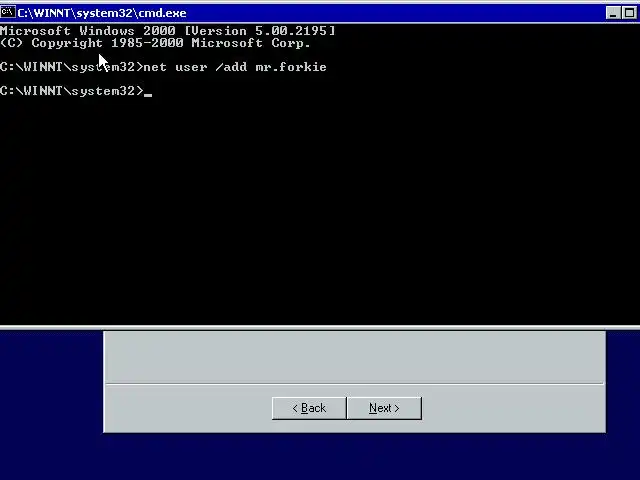Viewport: 640px width, 480px height.
Task: Minimize the cmd.exe window
Action: [x=613, y=13]
